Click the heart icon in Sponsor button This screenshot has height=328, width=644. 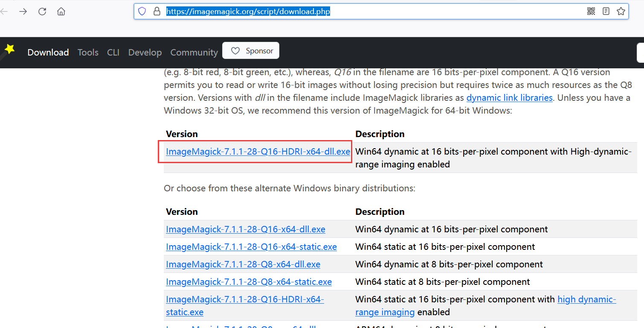pos(235,51)
